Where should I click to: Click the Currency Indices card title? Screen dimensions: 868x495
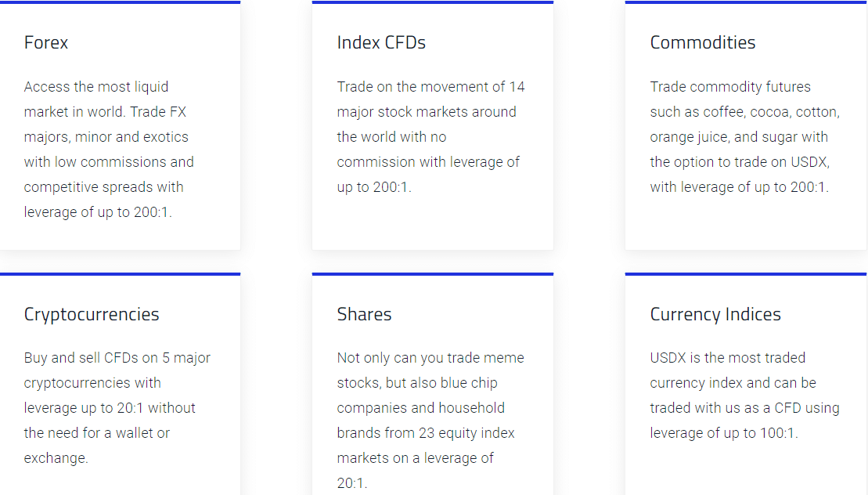[715, 315]
